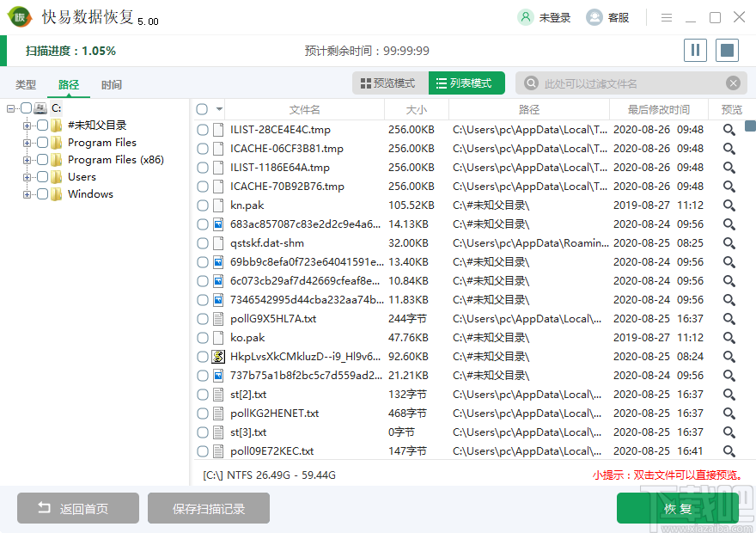Expand the Program Files folder node
This screenshot has width=756, height=533.
coord(27,143)
